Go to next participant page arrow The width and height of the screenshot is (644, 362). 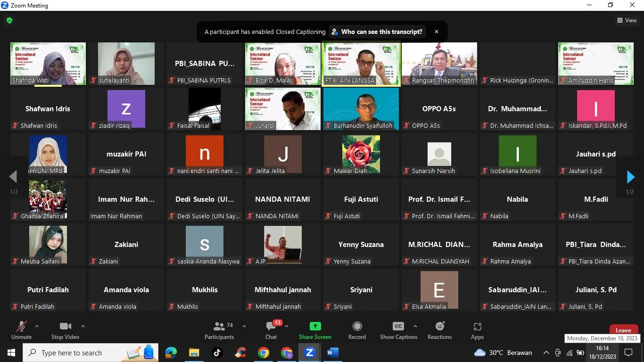click(630, 177)
